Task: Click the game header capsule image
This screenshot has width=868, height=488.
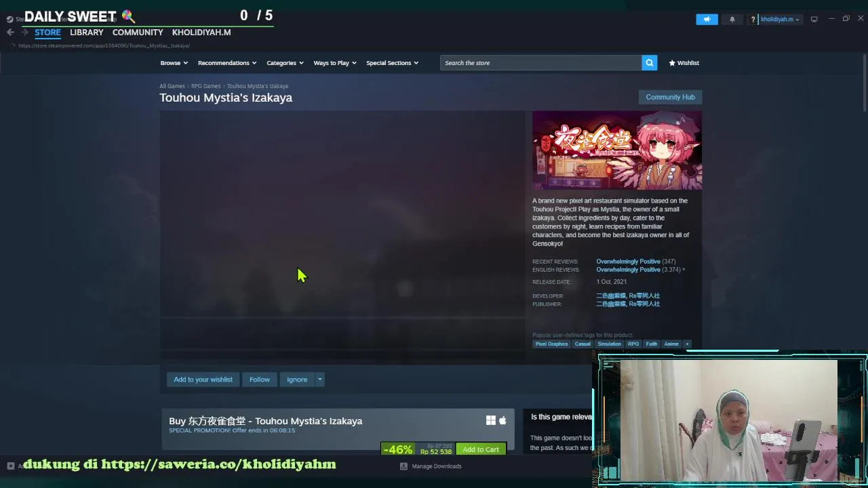Action: coord(617,150)
